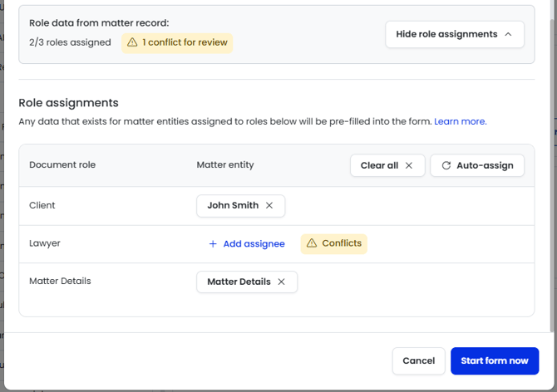Remove John Smith from Client role
This screenshot has width=557, height=392.
click(269, 205)
